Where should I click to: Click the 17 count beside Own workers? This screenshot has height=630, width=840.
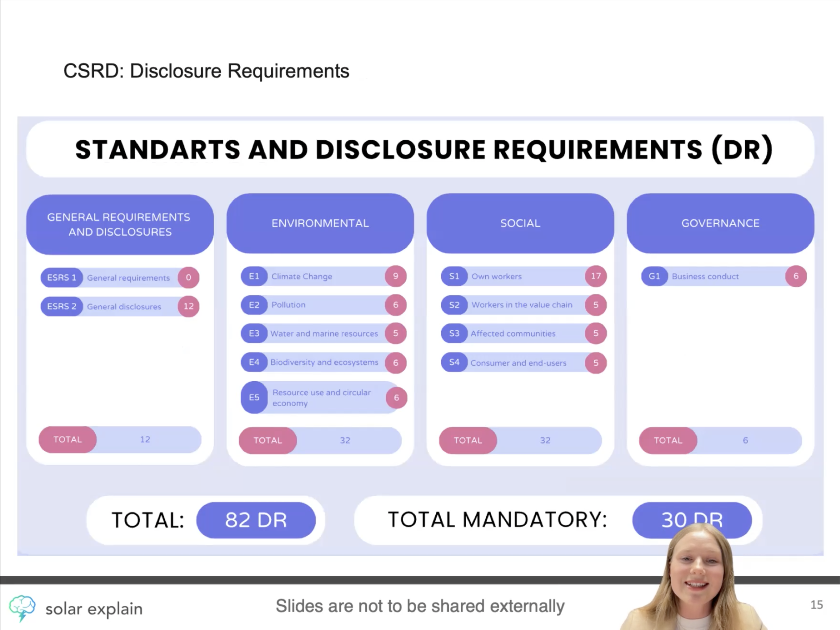point(596,276)
